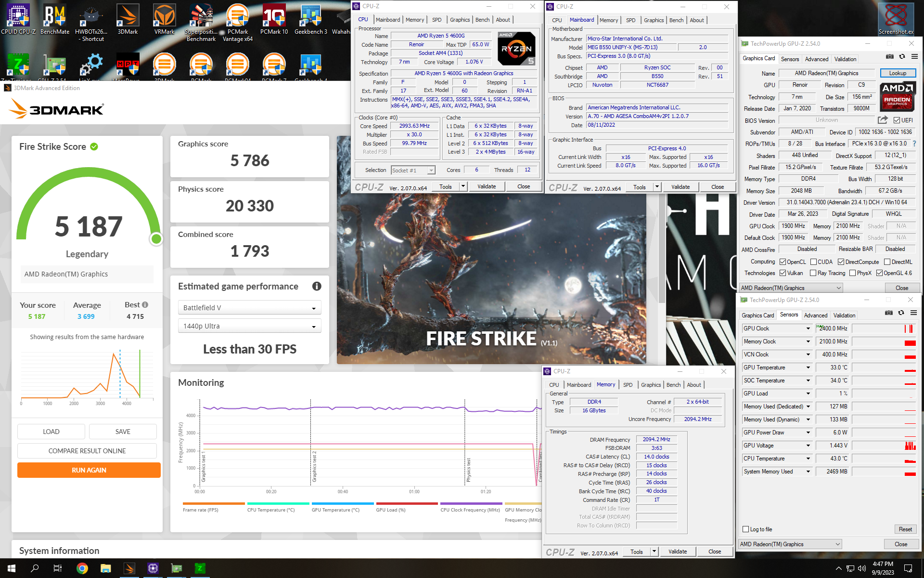The width and height of the screenshot is (924, 578).
Task: Open hamburger menu in Graphics Card GPU-Z window
Action: click(914, 57)
